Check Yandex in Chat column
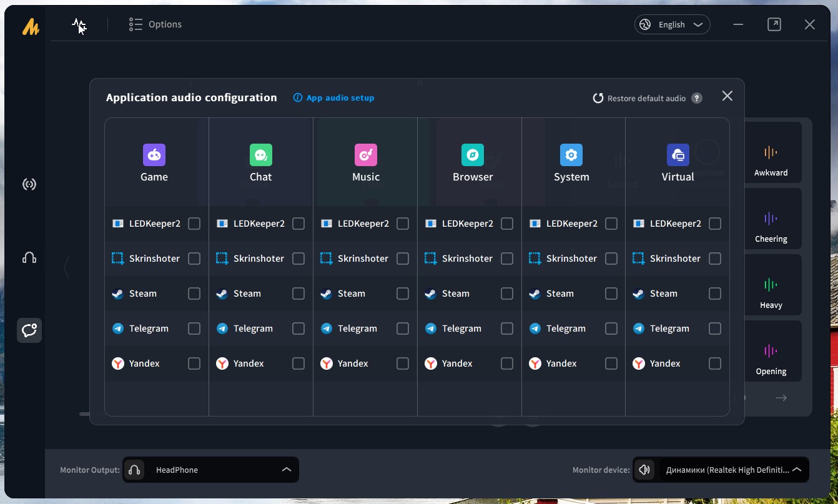 [x=298, y=363]
